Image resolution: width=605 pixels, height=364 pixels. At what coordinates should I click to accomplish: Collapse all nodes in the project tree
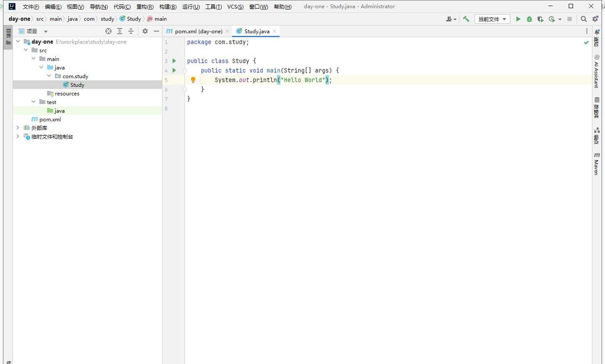(x=131, y=31)
